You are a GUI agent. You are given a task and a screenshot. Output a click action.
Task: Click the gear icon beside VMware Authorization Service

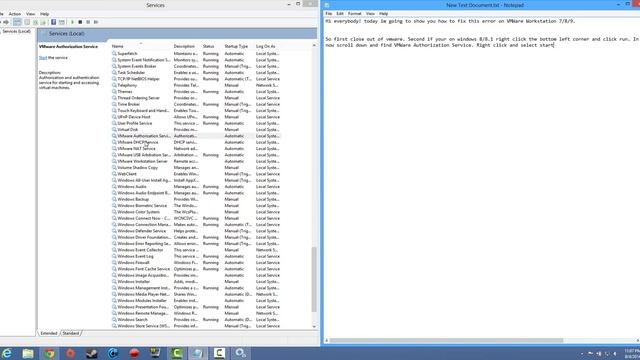[114, 136]
